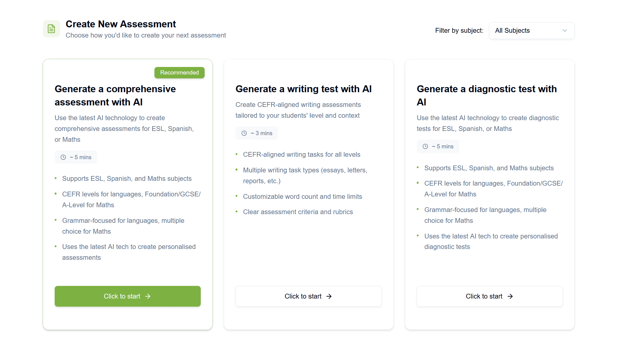Click the ~5 mins duration label
Image resolution: width=619 pixels, height=364 pixels.
point(76,157)
